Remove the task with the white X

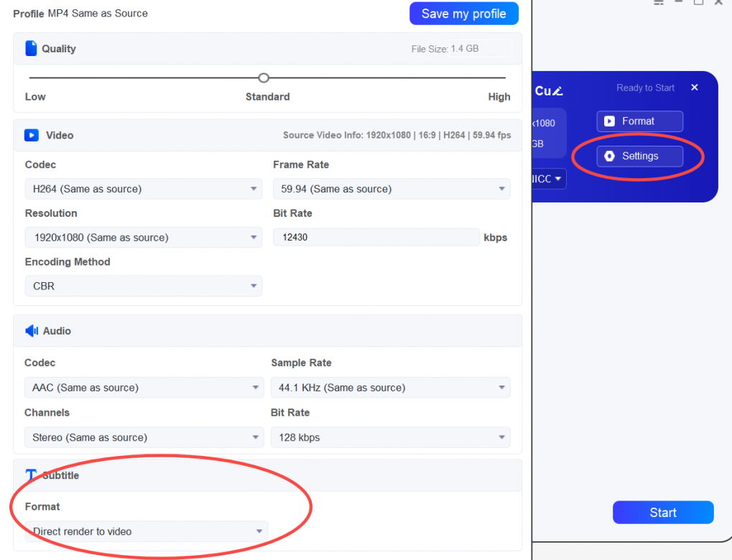click(x=694, y=88)
